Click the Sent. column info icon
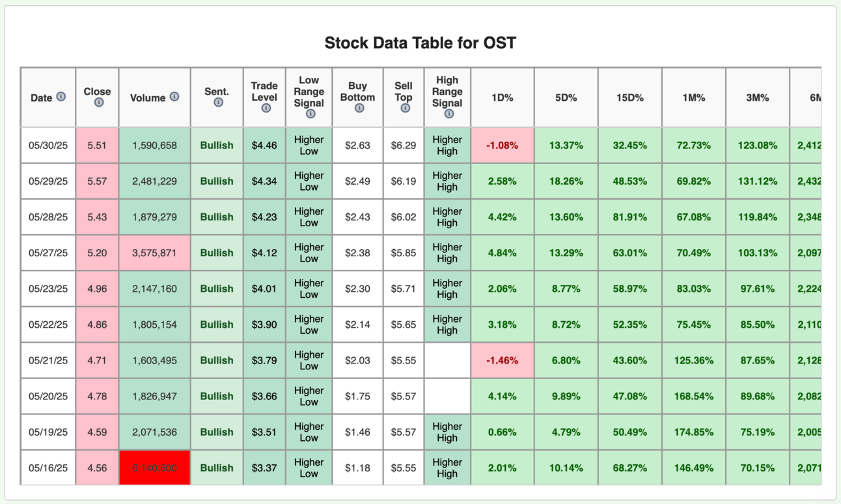 (218, 102)
